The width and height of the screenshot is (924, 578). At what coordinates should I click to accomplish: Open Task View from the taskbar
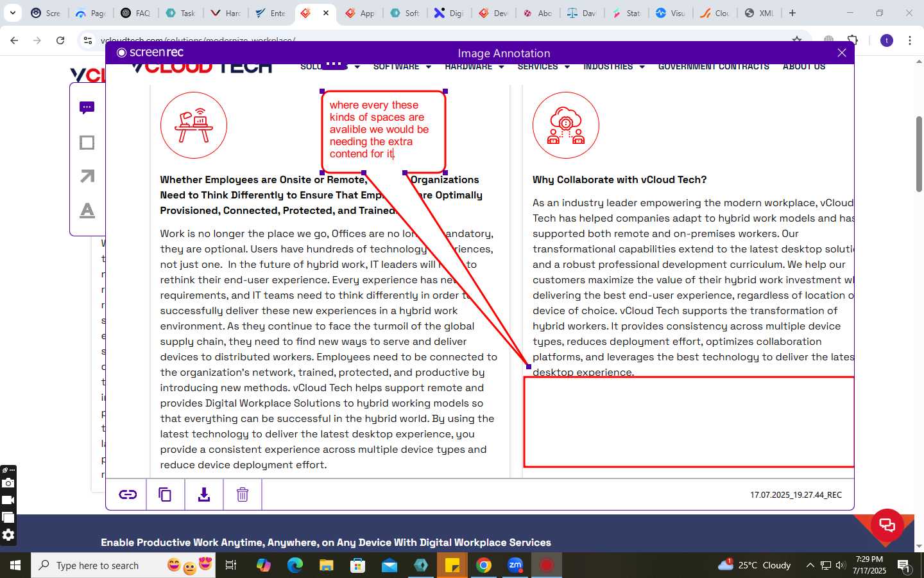pyautogui.click(x=231, y=565)
